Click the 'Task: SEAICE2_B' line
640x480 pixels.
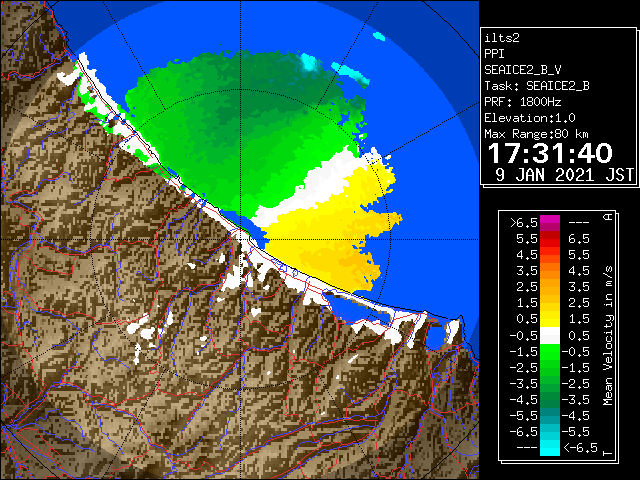tap(537, 86)
